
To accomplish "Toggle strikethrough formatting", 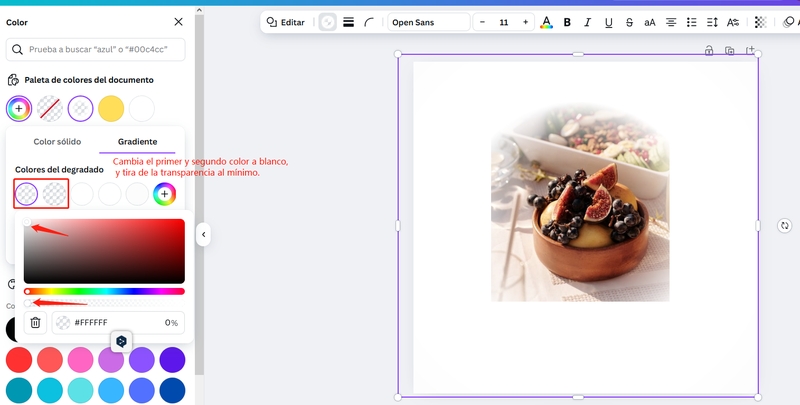I will pos(629,22).
